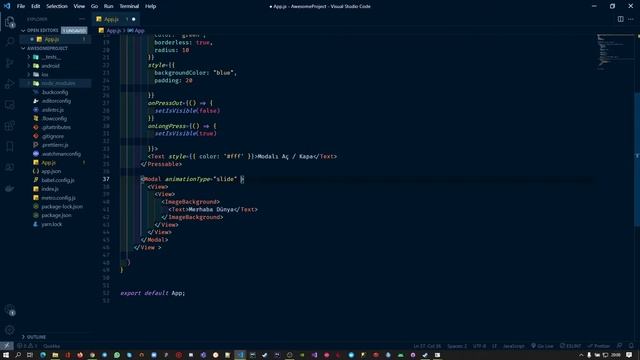
Task: Open the Manage gear in activity bar
Action: (10, 330)
